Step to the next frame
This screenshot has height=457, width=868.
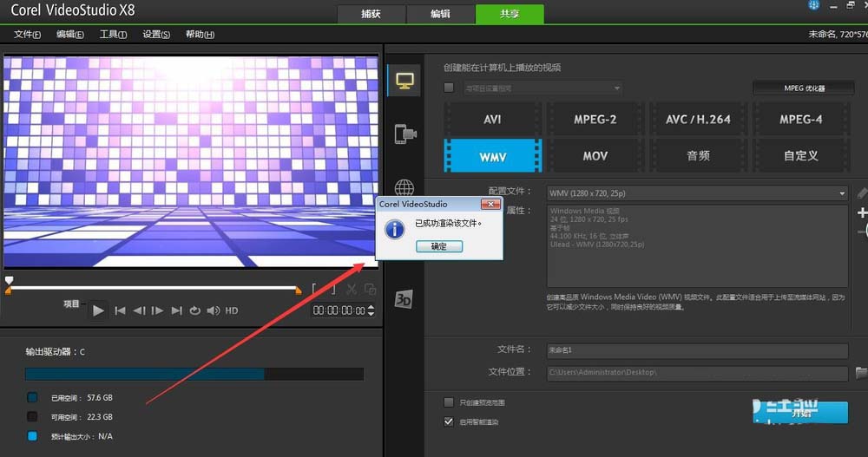coord(157,310)
